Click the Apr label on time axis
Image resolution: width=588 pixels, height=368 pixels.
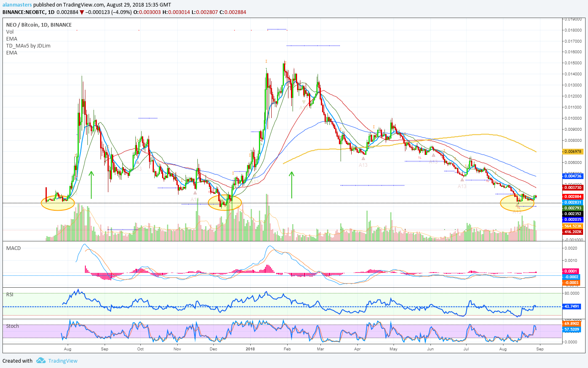[x=357, y=349]
